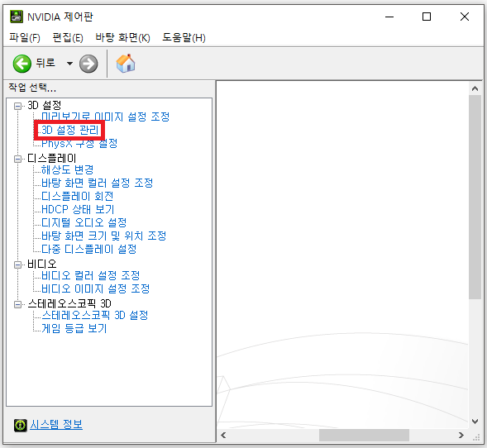
Task: Collapse the 디스플레이 tree node
Action: point(17,159)
